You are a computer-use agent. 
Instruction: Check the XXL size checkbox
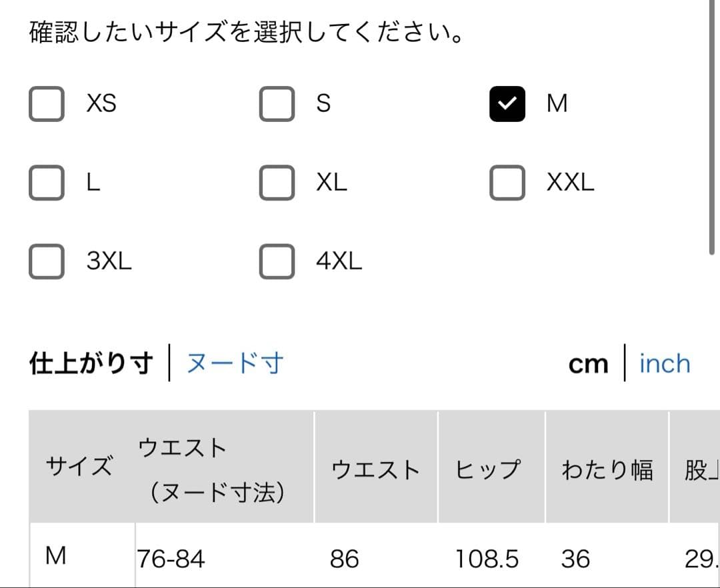coord(507,183)
